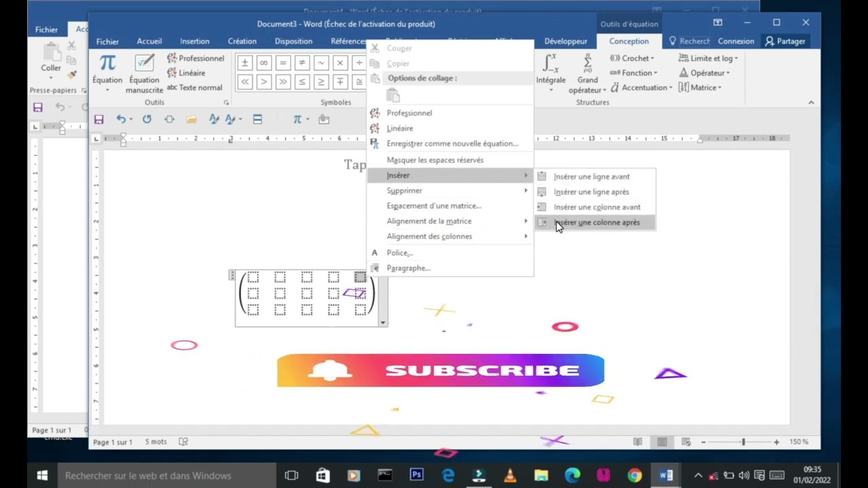Insert the tilde symbol

click(321, 63)
